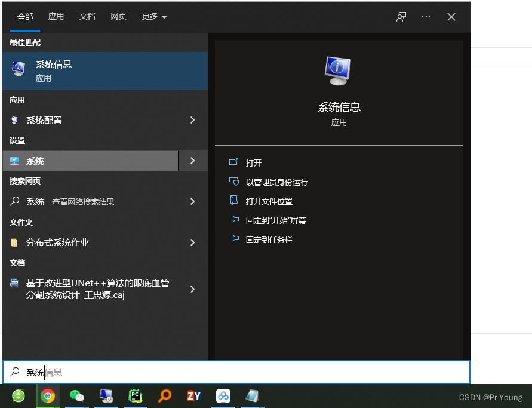Switch to the 全部 search tab
This screenshot has width=532, height=408.
point(25,17)
